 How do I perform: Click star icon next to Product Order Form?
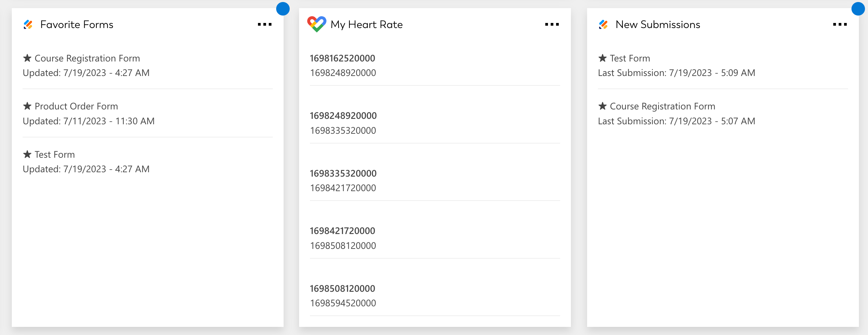27,106
